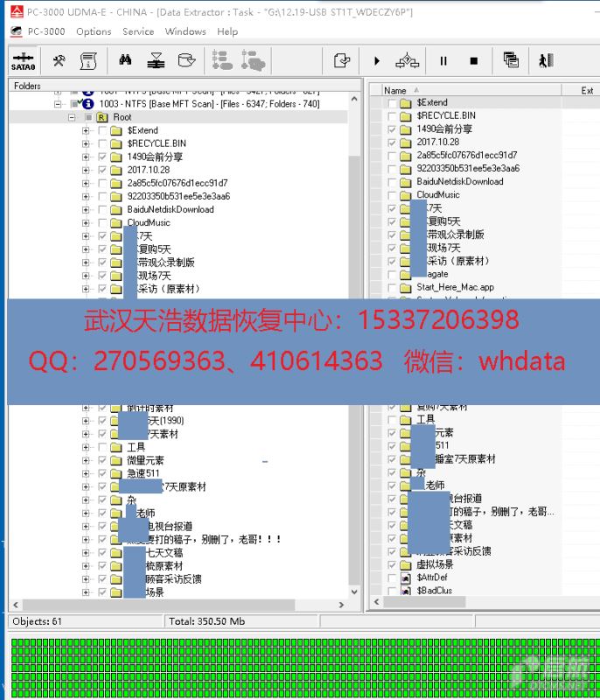The width and height of the screenshot is (600, 700).
Task: Check the $RECYCLE.BIN box in folder tree
Action: click(x=102, y=143)
